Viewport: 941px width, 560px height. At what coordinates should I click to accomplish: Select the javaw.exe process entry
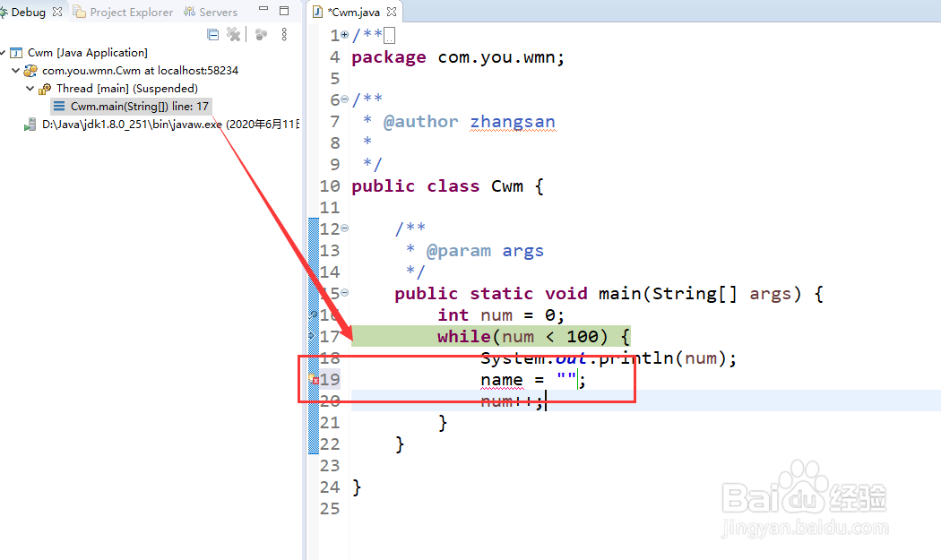[x=170, y=125]
